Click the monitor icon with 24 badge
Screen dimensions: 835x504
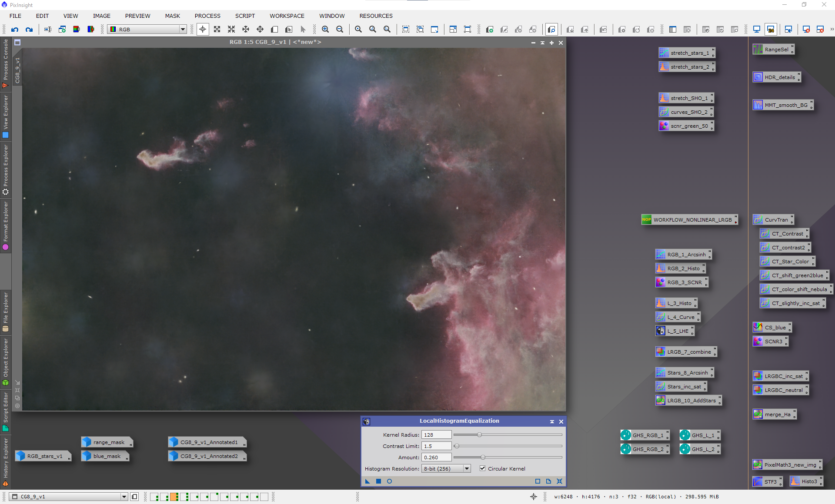point(771,30)
